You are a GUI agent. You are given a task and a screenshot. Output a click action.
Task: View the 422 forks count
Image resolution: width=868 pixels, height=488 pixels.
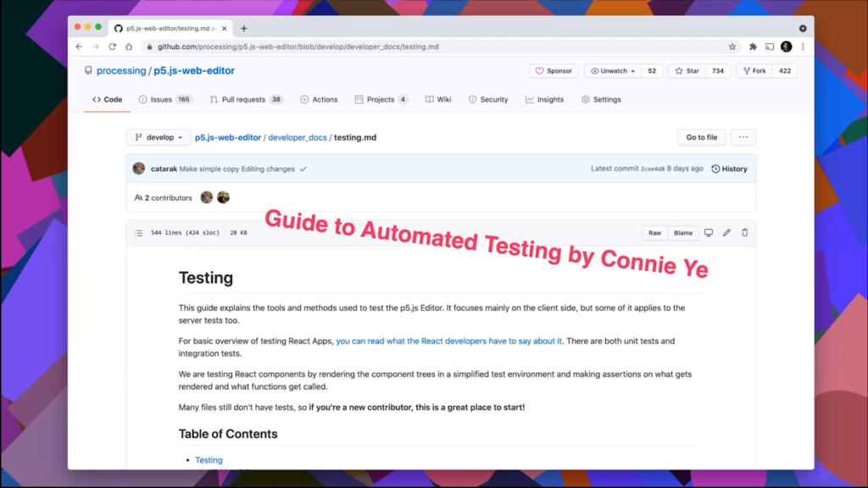point(784,71)
